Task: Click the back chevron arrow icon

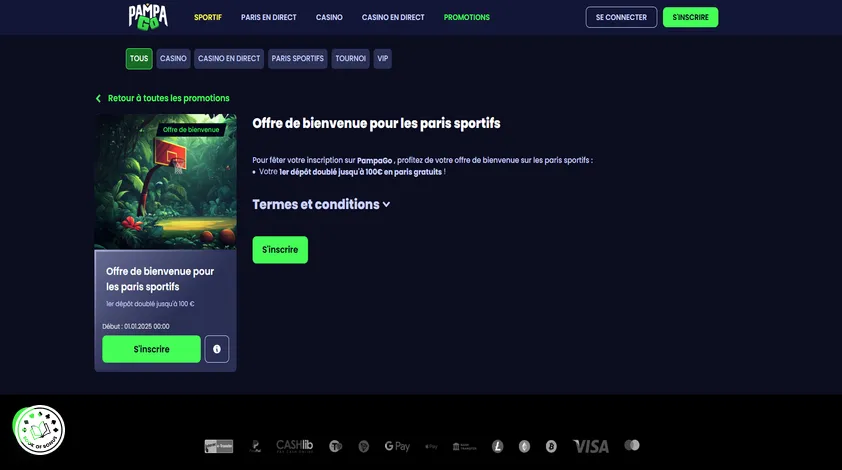Action: click(x=98, y=98)
